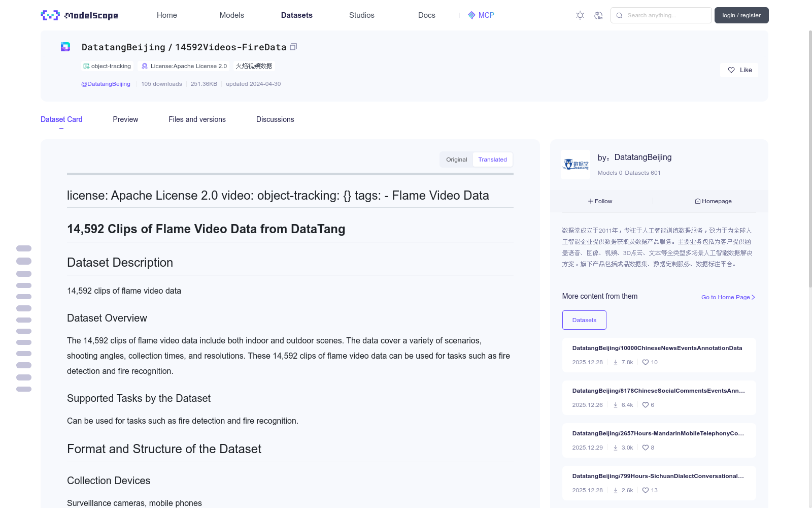812x508 pixels.
Task: Click the login / register button
Action: tap(741, 15)
